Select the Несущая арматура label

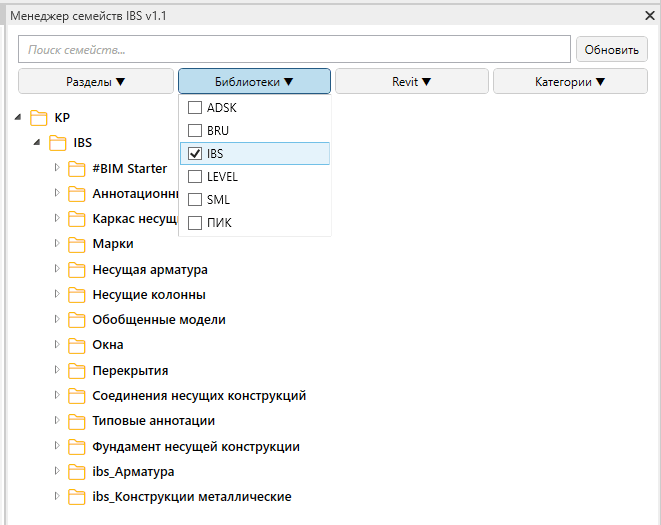pos(150,269)
